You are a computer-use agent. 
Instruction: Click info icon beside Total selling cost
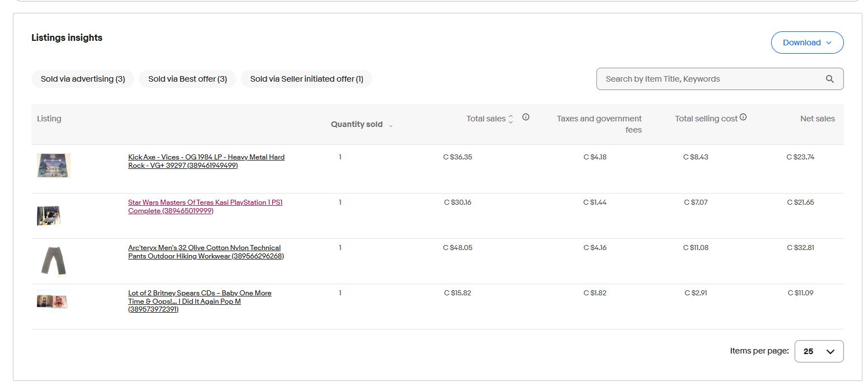point(743,117)
